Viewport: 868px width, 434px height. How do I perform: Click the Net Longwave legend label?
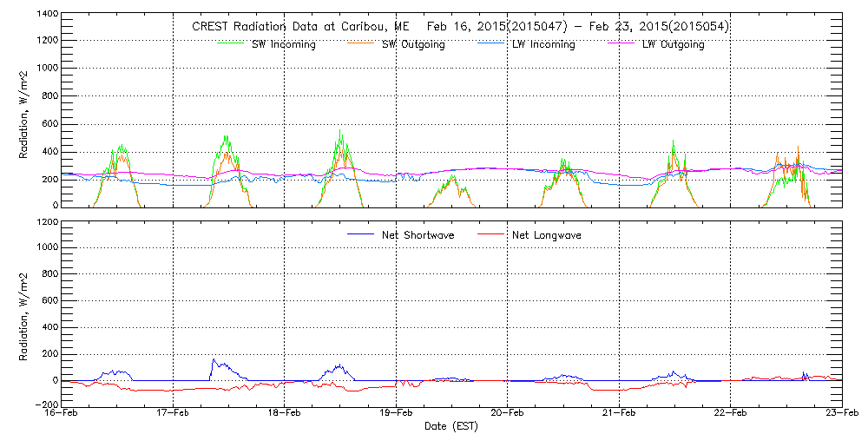coord(550,235)
